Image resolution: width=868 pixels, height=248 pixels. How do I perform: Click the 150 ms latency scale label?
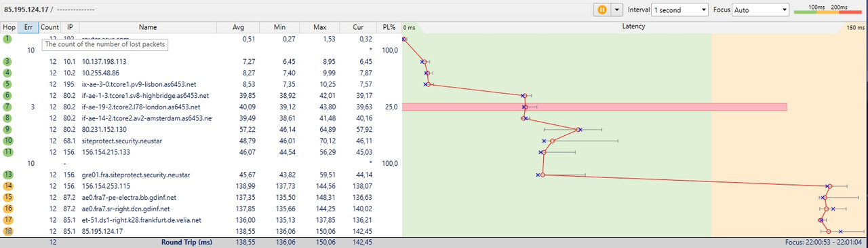pyautogui.click(x=856, y=27)
